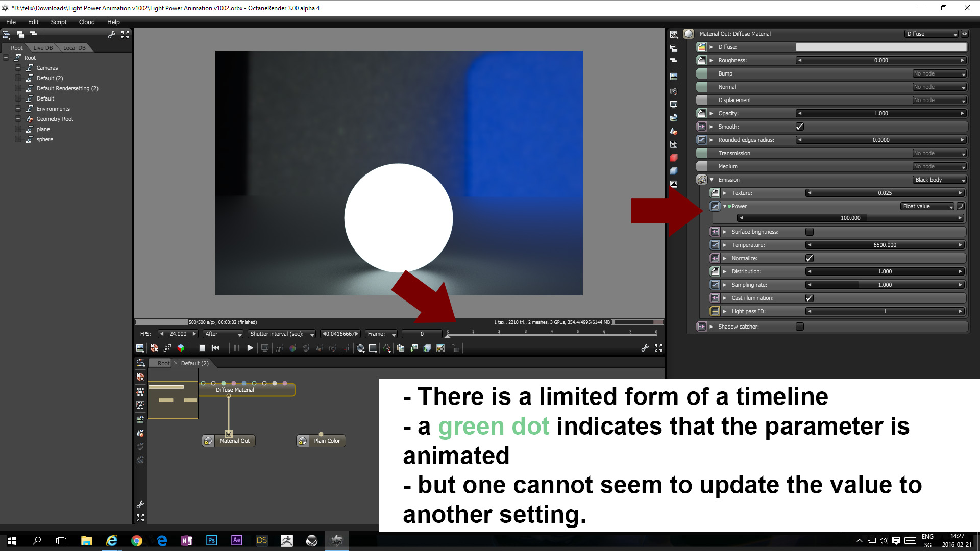Pause the render
This screenshot has height=551, width=980.
point(236,348)
